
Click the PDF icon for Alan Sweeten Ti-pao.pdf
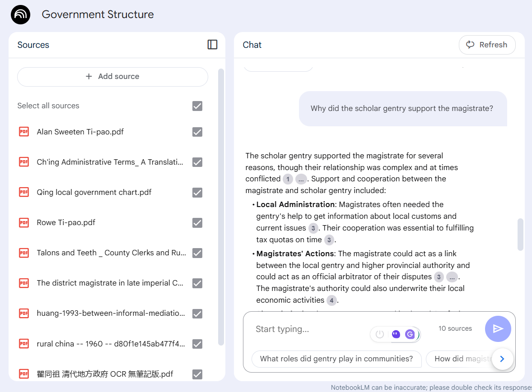click(x=24, y=132)
